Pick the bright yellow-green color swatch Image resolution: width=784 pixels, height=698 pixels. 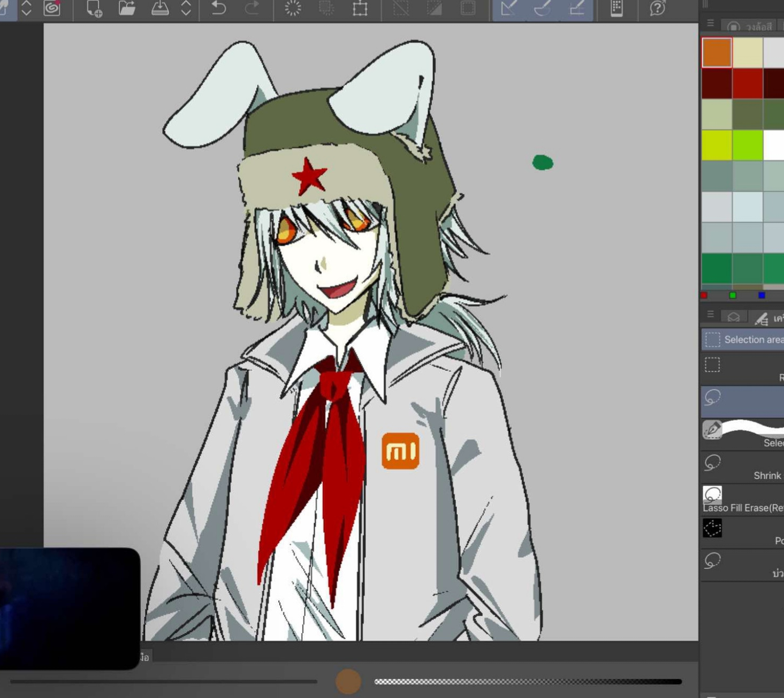(717, 145)
